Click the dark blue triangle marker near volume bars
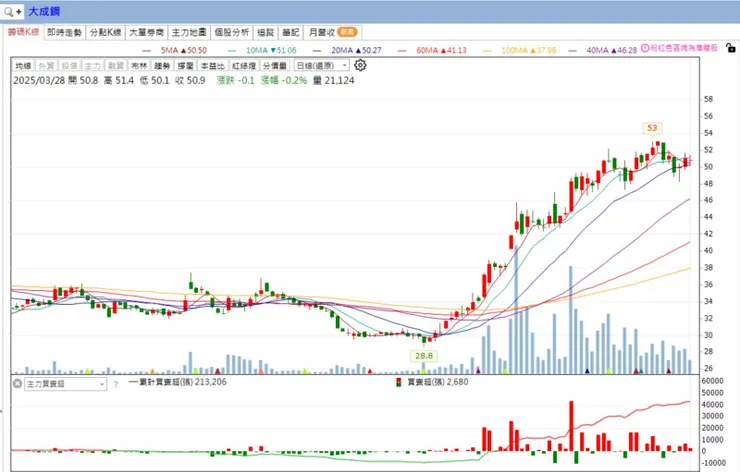The height and width of the screenshot is (472, 740). pyautogui.click(x=587, y=371)
